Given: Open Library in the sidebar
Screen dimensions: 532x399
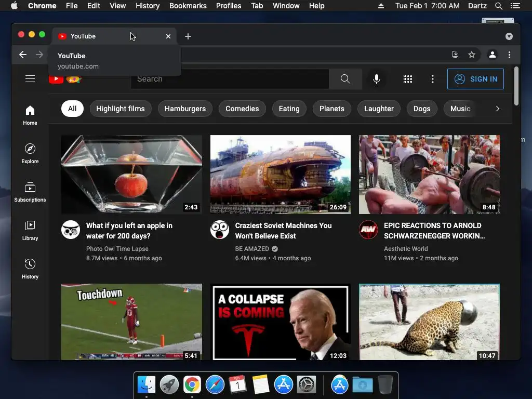Looking at the screenshot, I should point(30,230).
